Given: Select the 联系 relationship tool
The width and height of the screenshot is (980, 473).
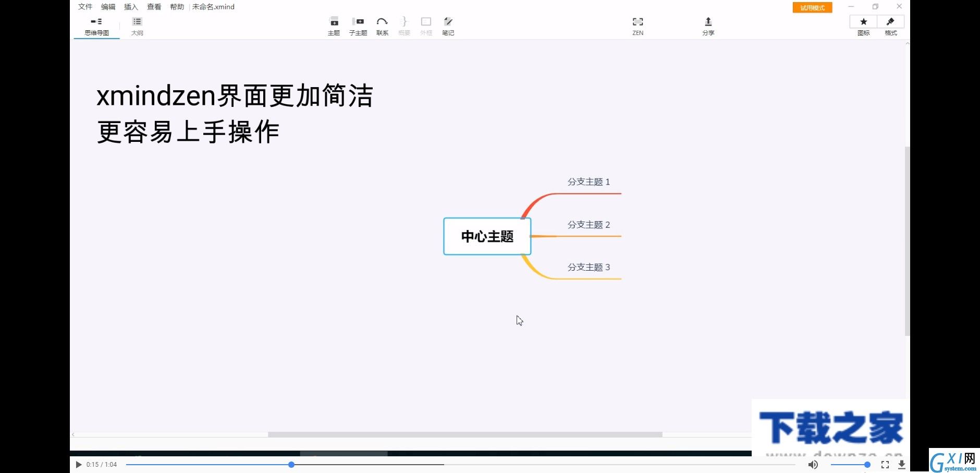Looking at the screenshot, I should pos(382,27).
